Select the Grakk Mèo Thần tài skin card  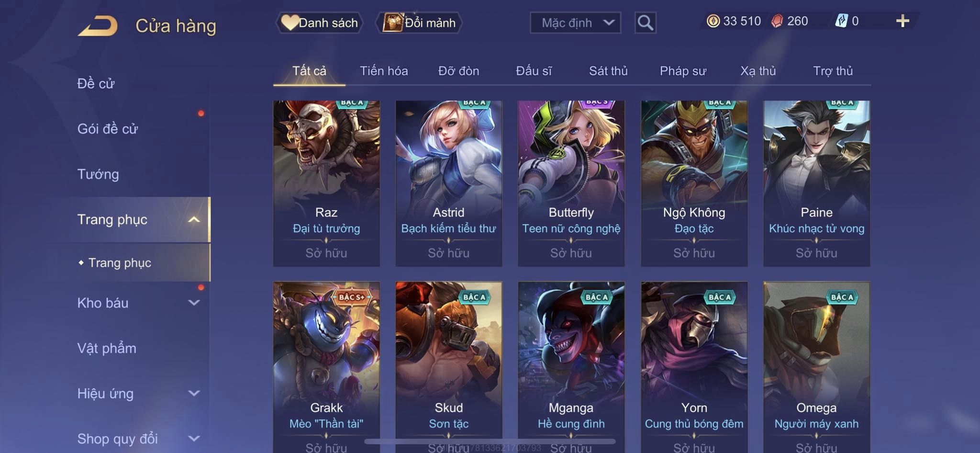pyautogui.click(x=326, y=367)
